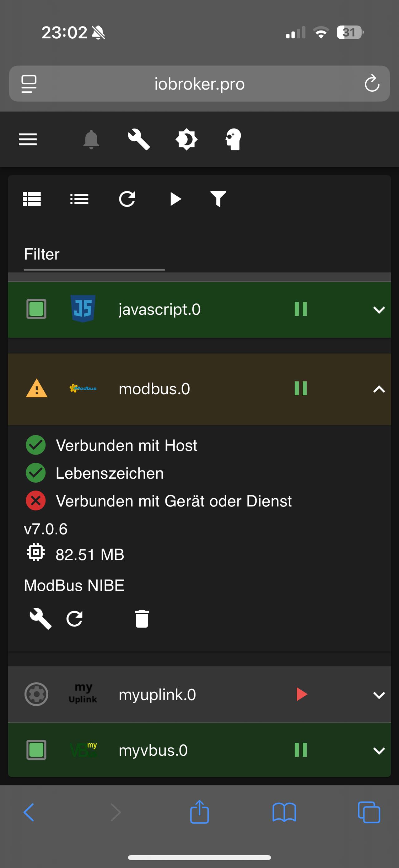Image resolution: width=399 pixels, height=868 pixels.
Task: Open the notifications bell
Action: point(91,139)
